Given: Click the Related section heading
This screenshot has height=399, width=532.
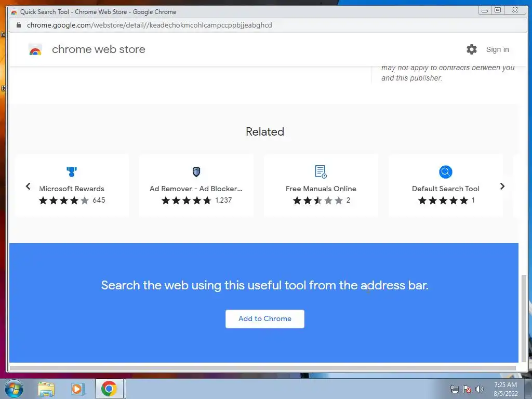Looking at the screenshot, I should [264, 131].
